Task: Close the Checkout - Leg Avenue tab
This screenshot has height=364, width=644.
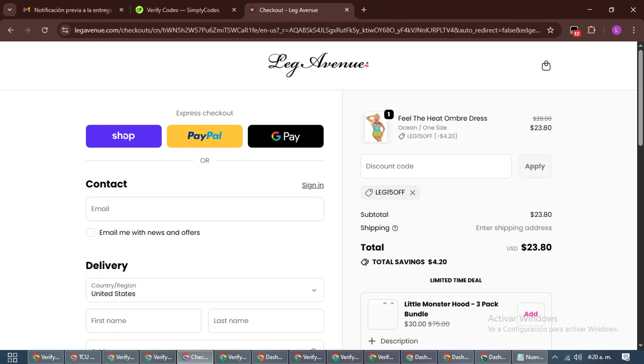Action: (347, 10)
